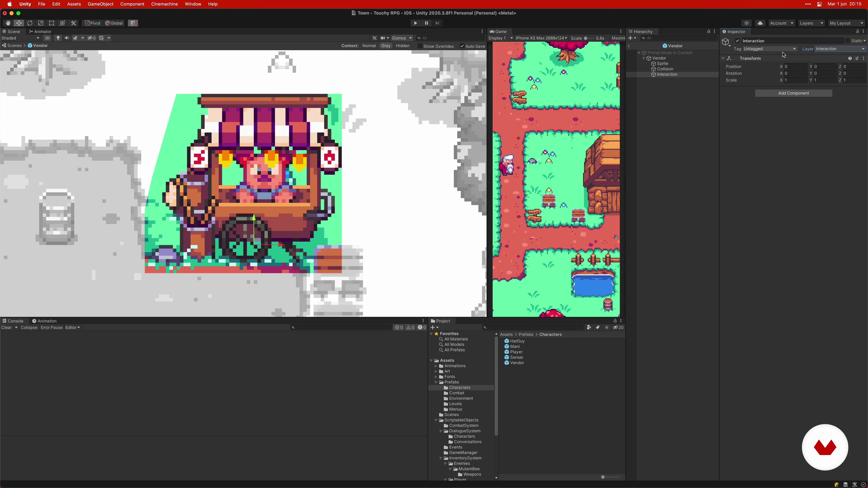
Task: Save search favorite star in Project
Action: pyautogui.click(x=606, y=327)
